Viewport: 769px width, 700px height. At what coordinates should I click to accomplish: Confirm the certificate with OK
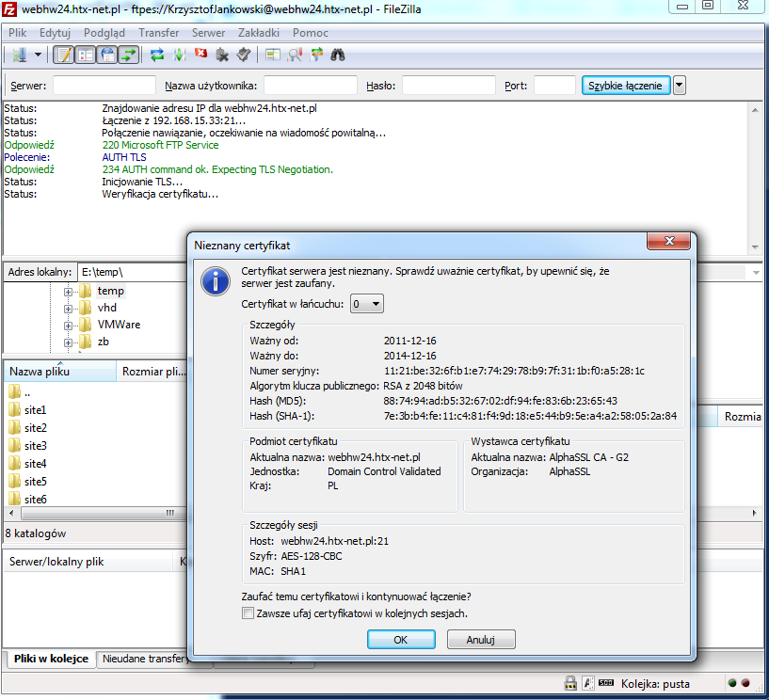coord(401,640)
